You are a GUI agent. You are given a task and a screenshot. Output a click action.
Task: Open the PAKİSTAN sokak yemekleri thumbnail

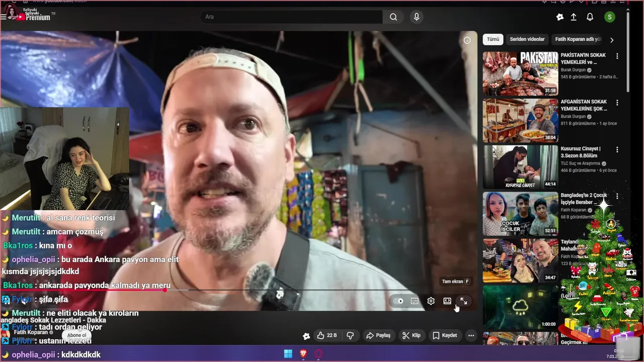pos(520,73)
